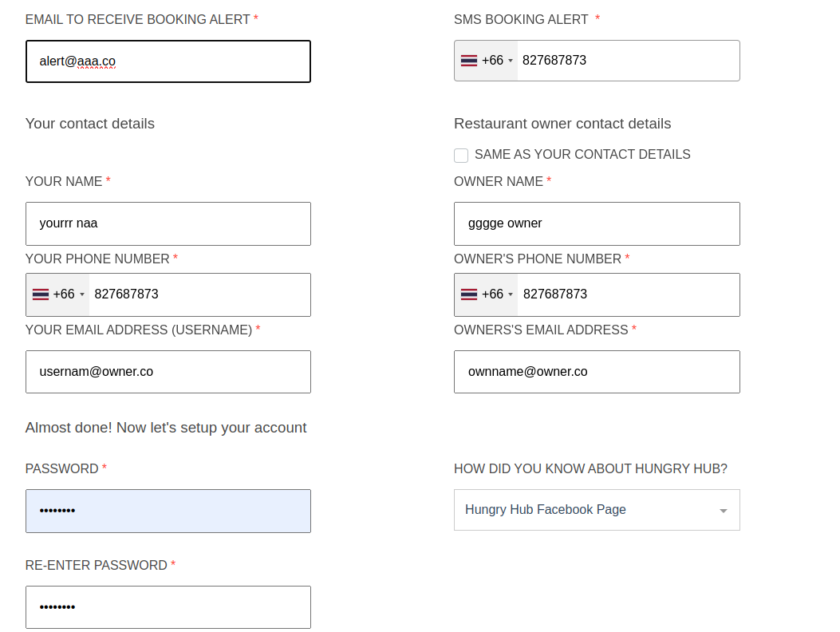Click Owner's Email Address field
840x632 pixels.
[x=597, y=372]
